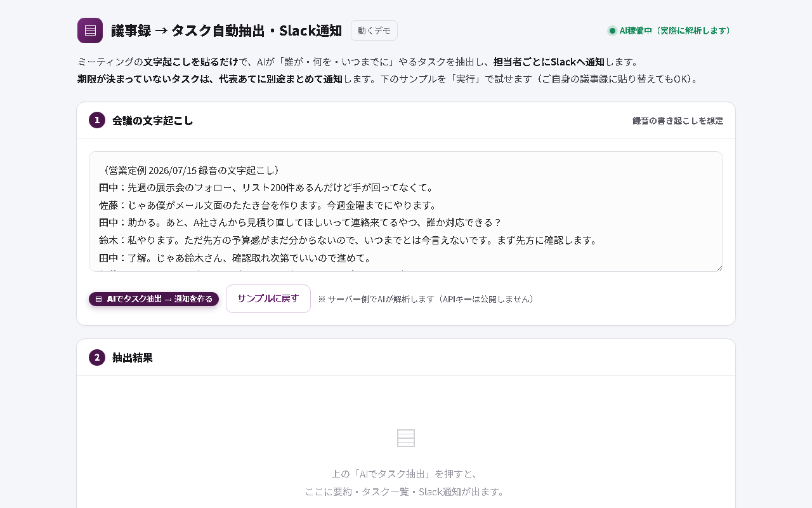Click the description line starting 期限が決まっていないタスクは
812x508 pixels.
coord(388,79)
